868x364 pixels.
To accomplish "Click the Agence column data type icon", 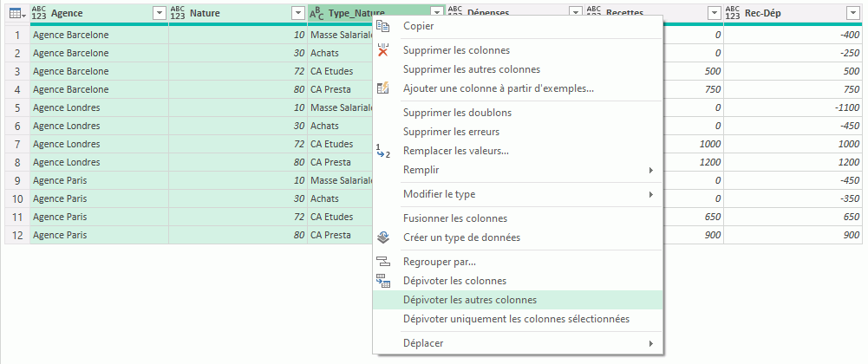I will point(38,13).
